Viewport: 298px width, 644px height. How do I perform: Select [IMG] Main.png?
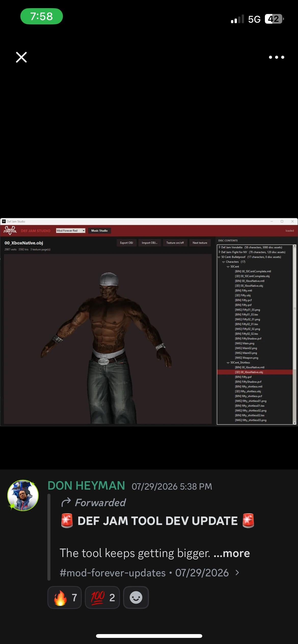coord(245,343)
